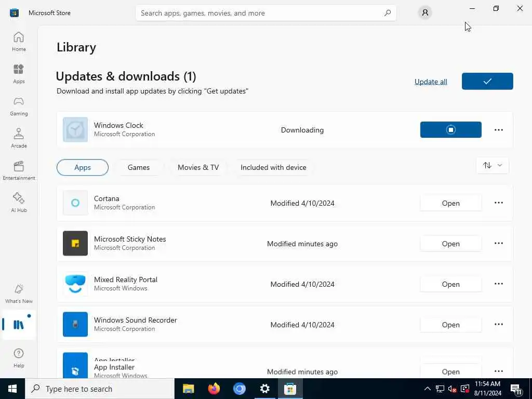Viewport: 532px width, 399px height.
Task: Open the Arcade section
Action: tap(19, 138)
